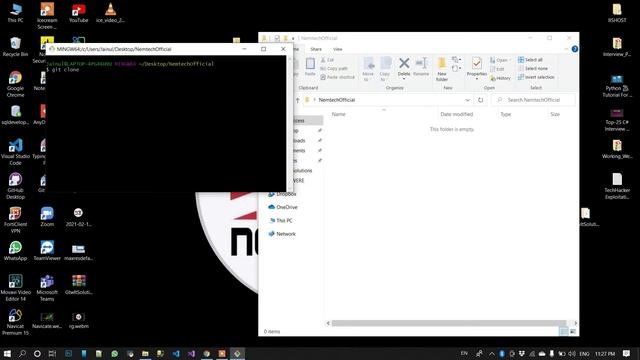This screenshot has height=360, width=640.
Task: Select This PC in navigation pane
Action: (280, 220)
